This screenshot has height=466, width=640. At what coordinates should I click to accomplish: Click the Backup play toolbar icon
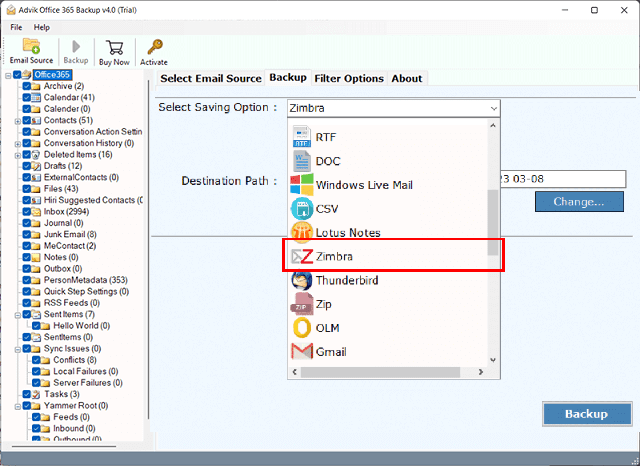76,47
